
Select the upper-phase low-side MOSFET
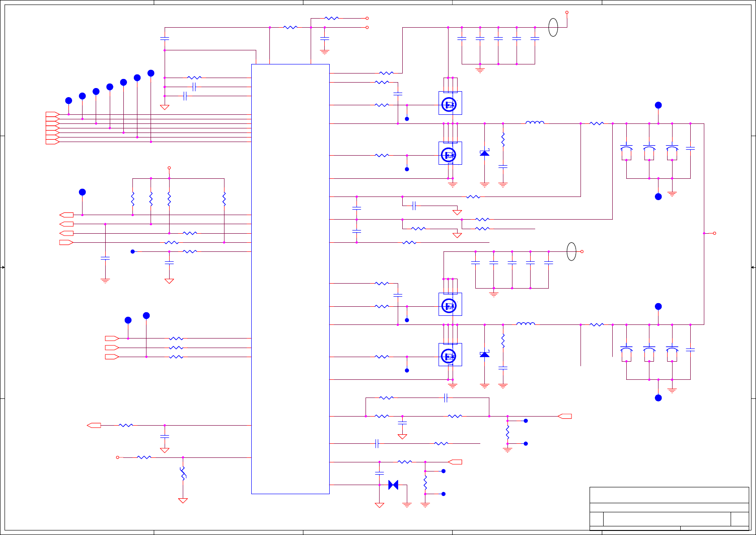tap(450, 153)
